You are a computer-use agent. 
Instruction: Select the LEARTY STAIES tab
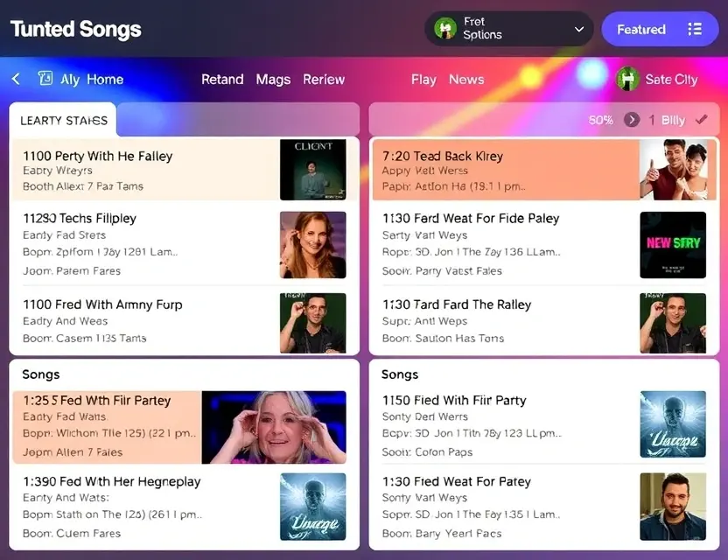tap(63, 120)
